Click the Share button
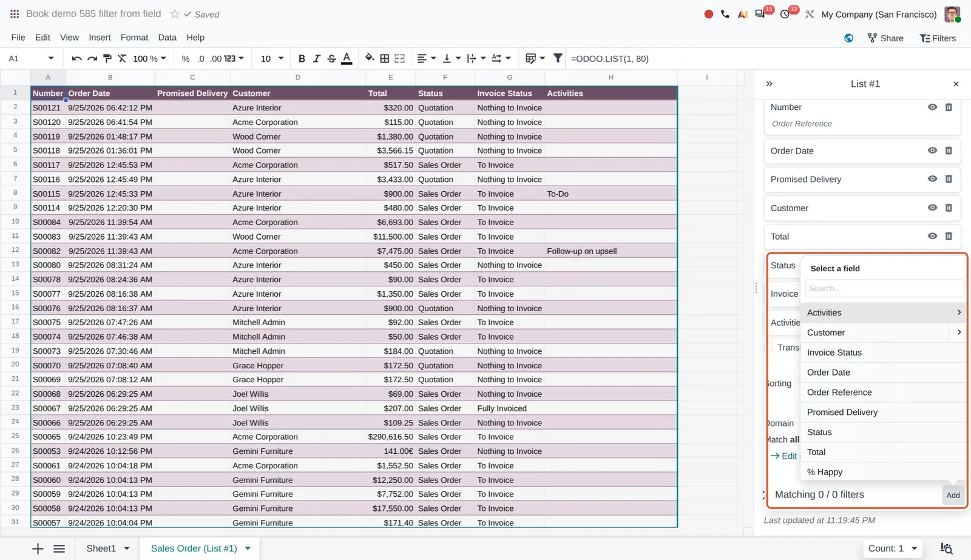971x560 pixels. point(885,38)
